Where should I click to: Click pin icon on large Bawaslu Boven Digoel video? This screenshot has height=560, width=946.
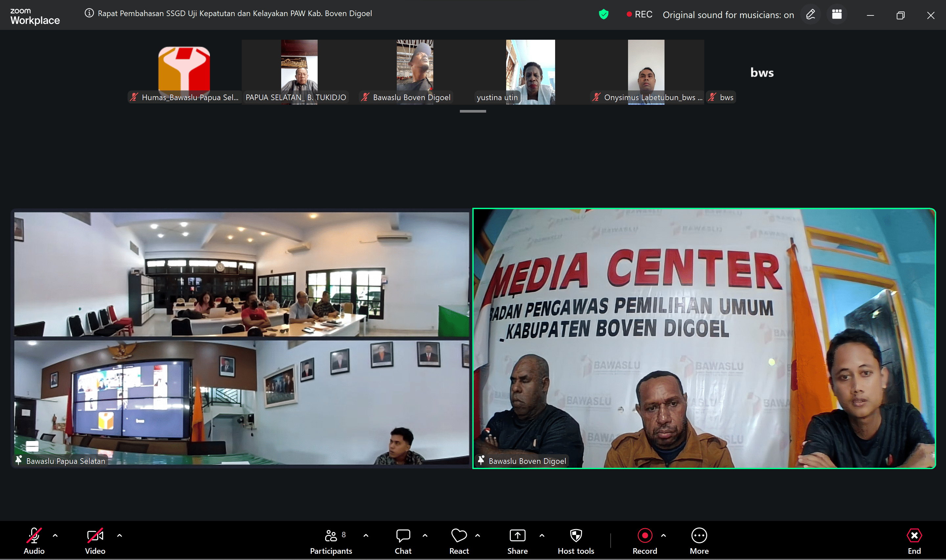(481, 460)
